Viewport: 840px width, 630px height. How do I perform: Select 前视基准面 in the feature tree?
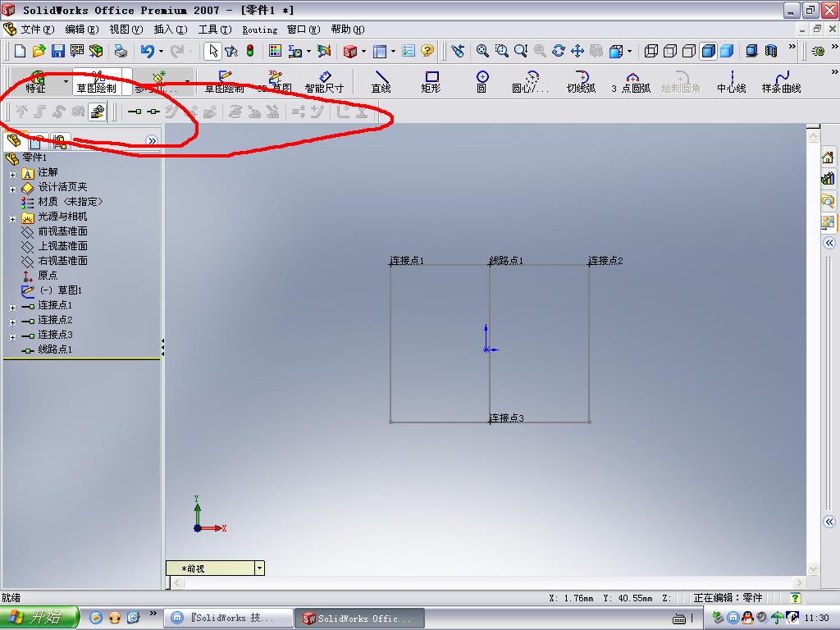pyautogui.click(x=62, y=231)
